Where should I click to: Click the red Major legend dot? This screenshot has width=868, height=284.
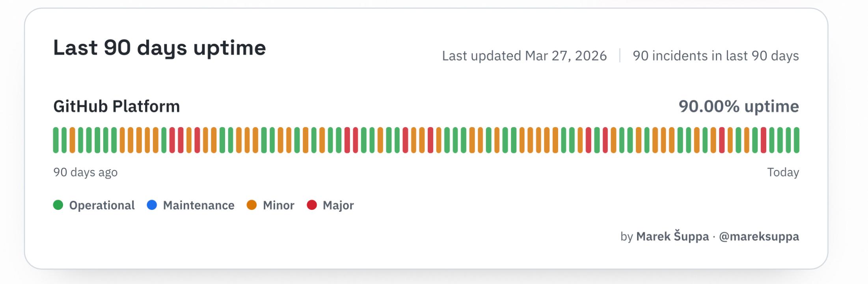pos(312,205)
